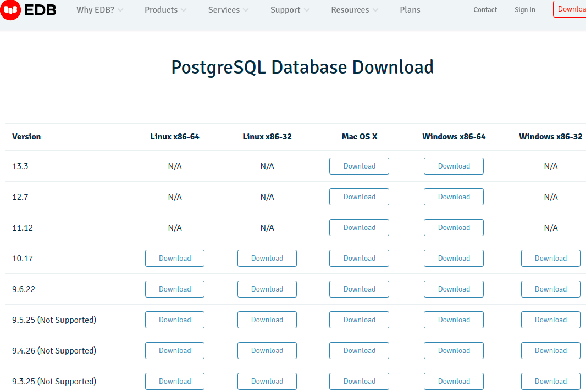The width and height of the screenshot is (586, 392).
Task: Click N/A under Windows x86-32 for 12.7
Action: coord(551,197)
